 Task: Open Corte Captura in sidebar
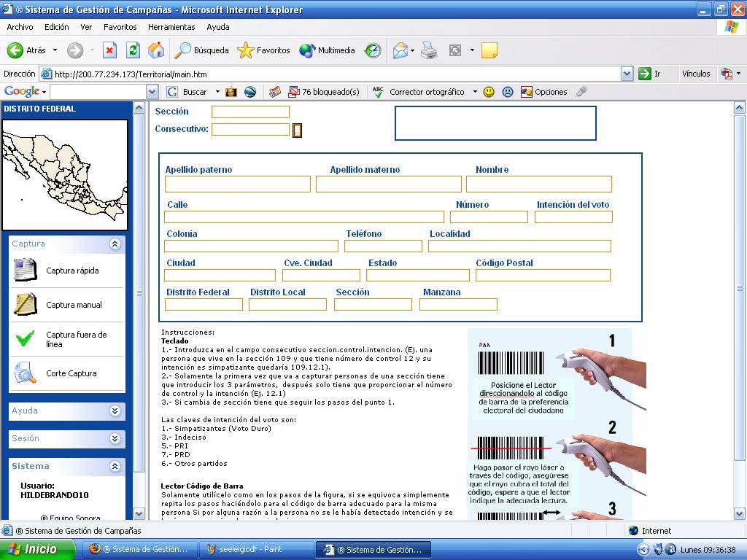[71, 373]
